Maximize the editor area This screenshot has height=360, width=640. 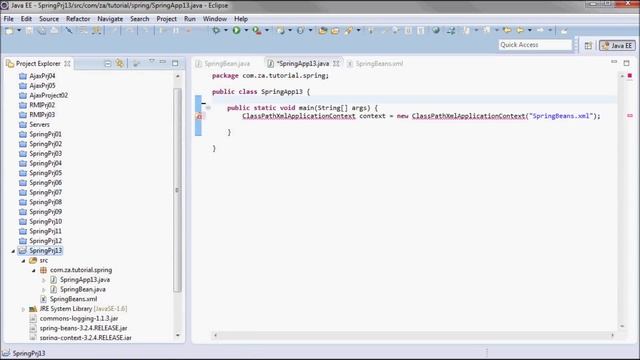(627, 63)
